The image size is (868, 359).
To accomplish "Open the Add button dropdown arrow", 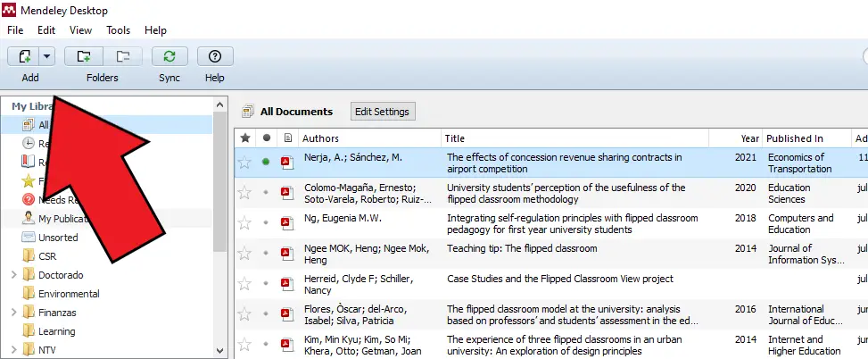I will coord(46,56).
